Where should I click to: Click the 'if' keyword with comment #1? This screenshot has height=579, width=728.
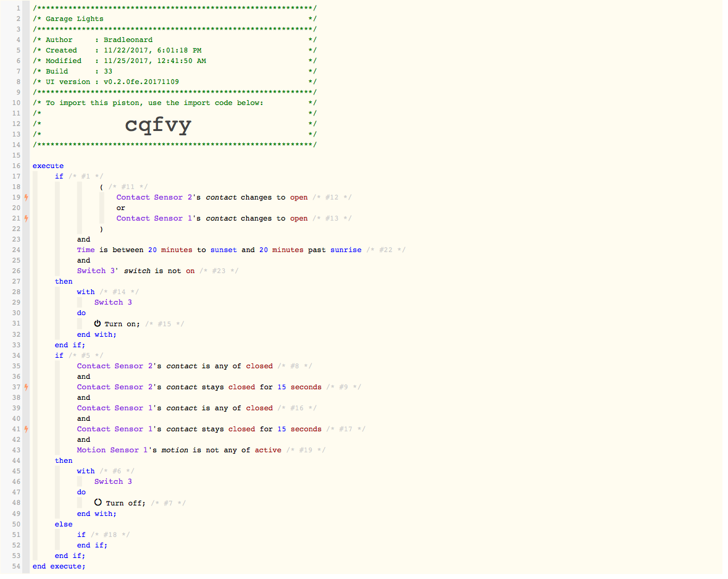pyautogui.click(x=59, y=176)
